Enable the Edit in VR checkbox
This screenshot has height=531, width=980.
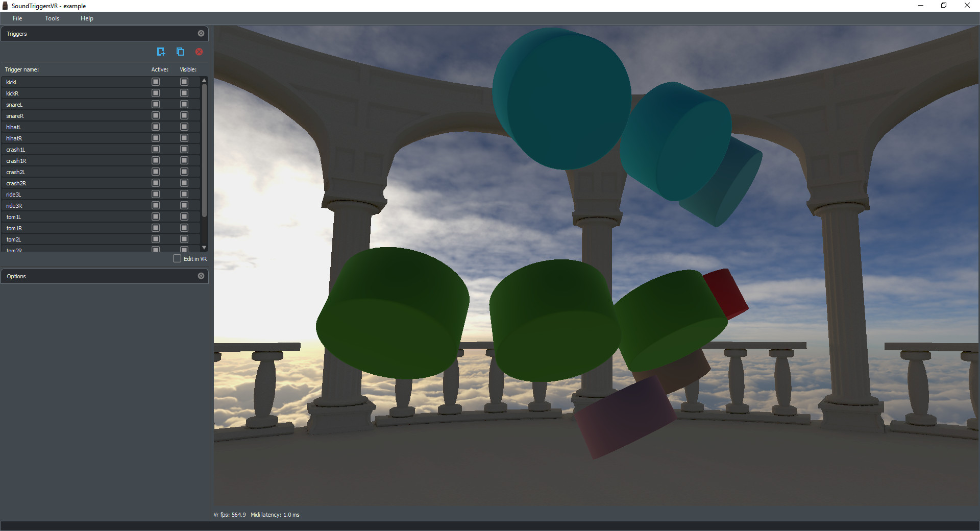177,259
